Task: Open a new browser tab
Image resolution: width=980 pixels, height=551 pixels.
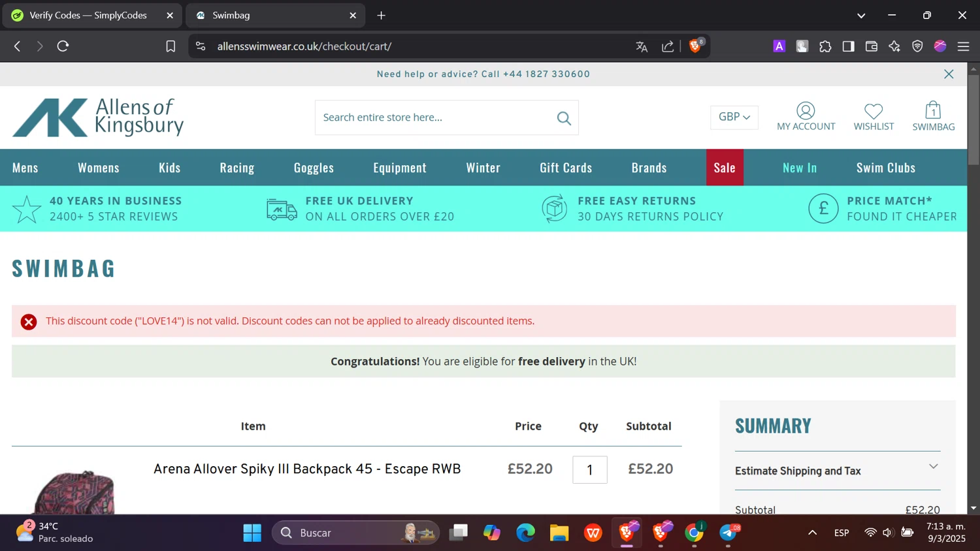Action: 382,15
